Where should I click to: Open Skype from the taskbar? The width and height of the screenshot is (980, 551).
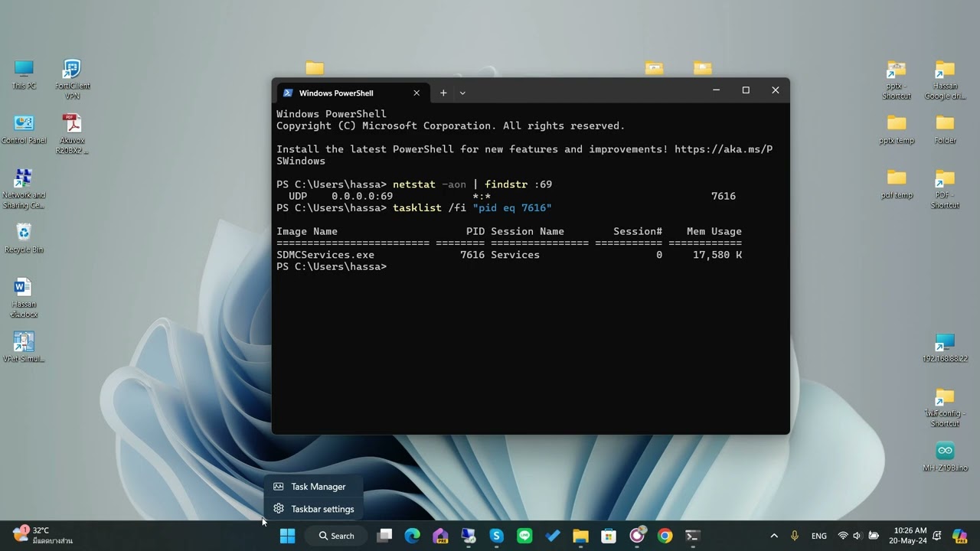click(x=497, y=536)
